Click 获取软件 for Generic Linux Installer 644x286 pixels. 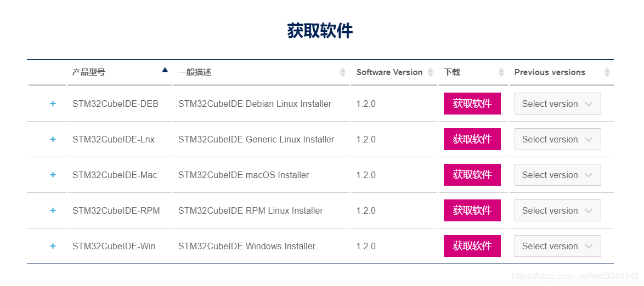472,139
